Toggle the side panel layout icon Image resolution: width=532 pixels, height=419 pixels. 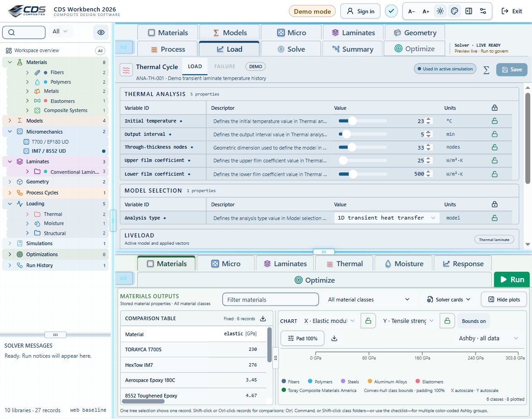[x=468, y=11]
